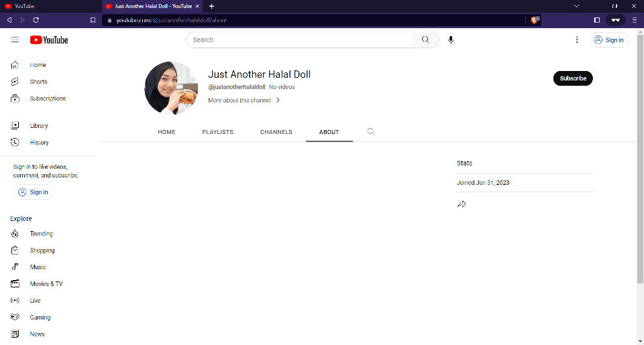Focus the YouTube search field
Screen dimensions: 644x345
pyautogui.click(x=299, y=40)
